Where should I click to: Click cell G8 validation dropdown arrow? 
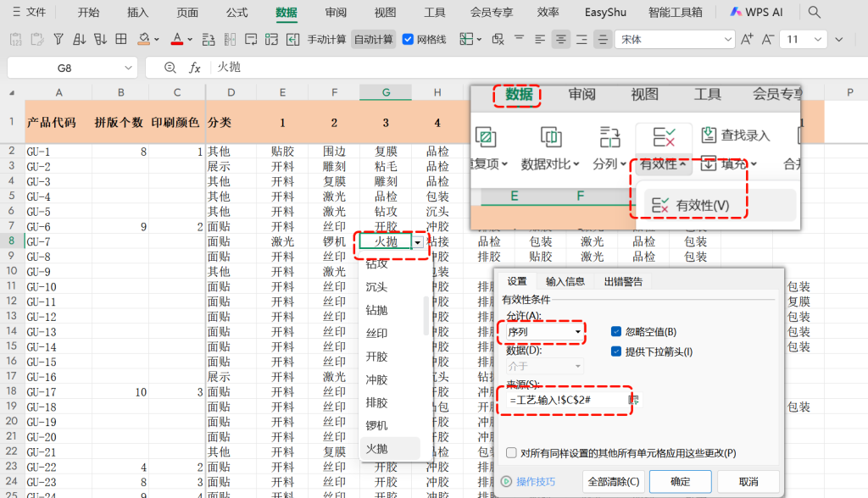tap(418, 242)
